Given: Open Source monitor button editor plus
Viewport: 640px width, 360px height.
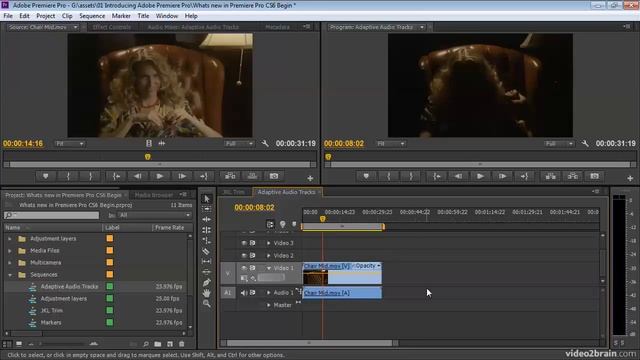Looking at the screenshot, I should (x=310, y=178).
